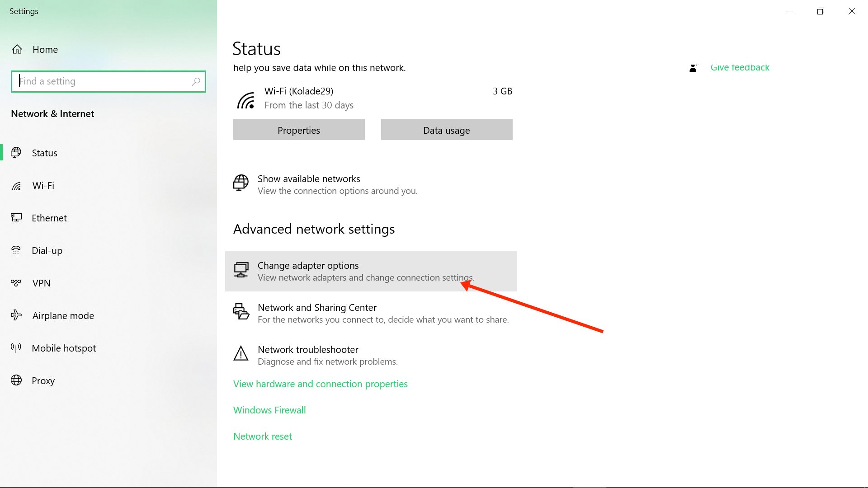Click the Airplane mode icon
868x488 pixels.
pyautogui.click(x=16, y=315)
